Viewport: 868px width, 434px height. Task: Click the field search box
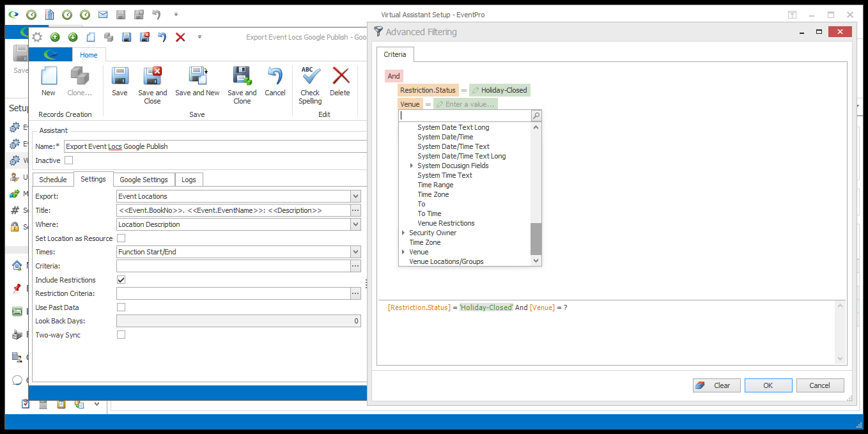point(465,116)
